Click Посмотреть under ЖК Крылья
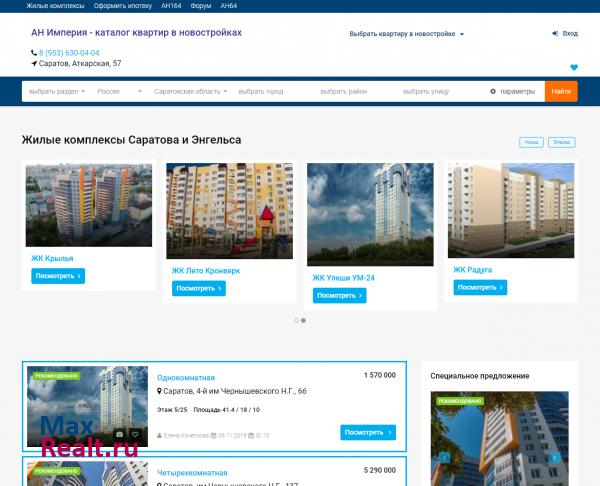 click(58, 276)
